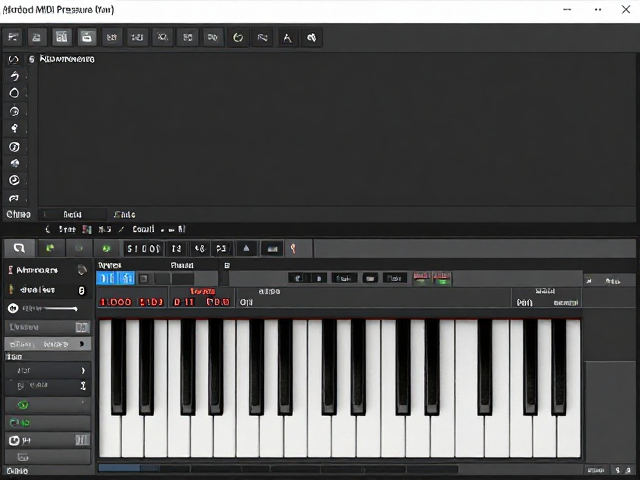Click the magnifier icon in the transport bar

pyautogui.click(x=19, y=248)
